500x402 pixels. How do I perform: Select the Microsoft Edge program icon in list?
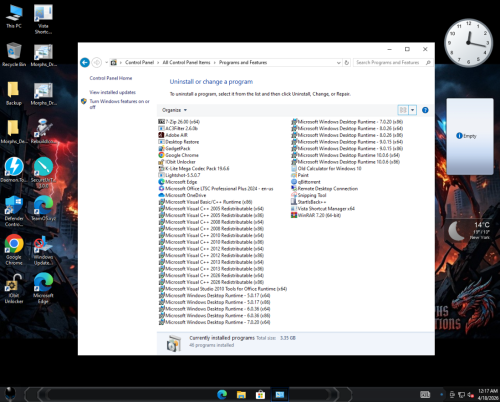pos(161,182)
